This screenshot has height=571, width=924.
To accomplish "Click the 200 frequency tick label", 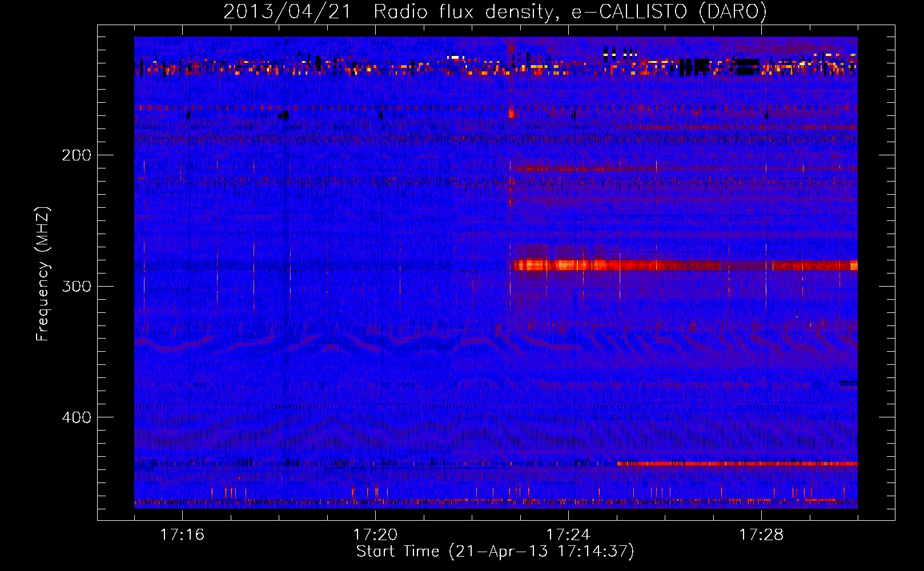I will tap(77, 155).
